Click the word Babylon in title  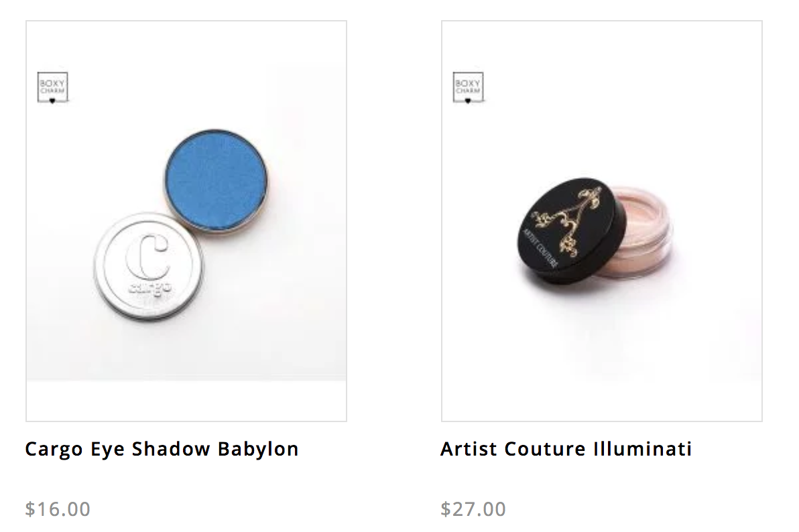[258, 449]
